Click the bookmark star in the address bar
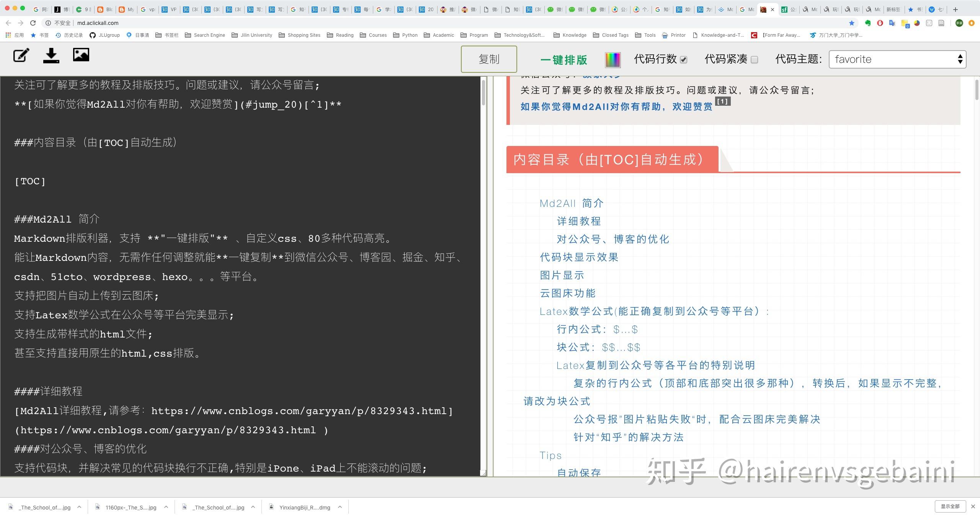The image size is (980, 516). 851,23
